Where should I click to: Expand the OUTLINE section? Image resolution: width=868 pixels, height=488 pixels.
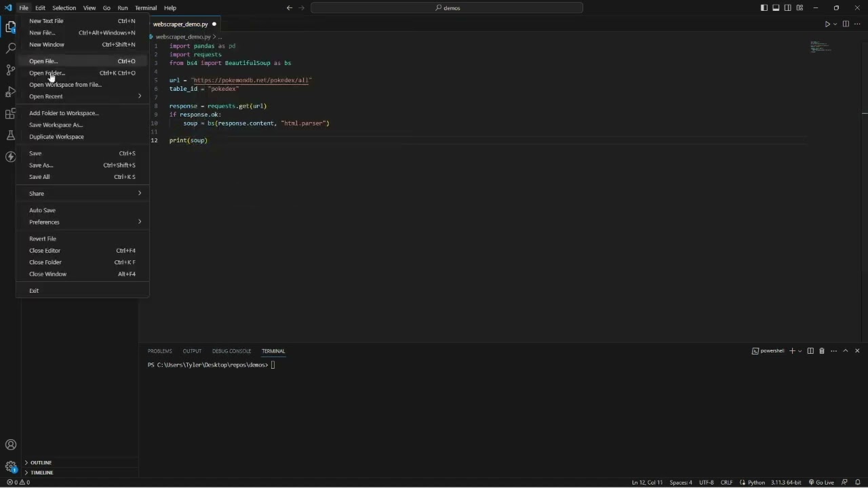tap(81, 462)
